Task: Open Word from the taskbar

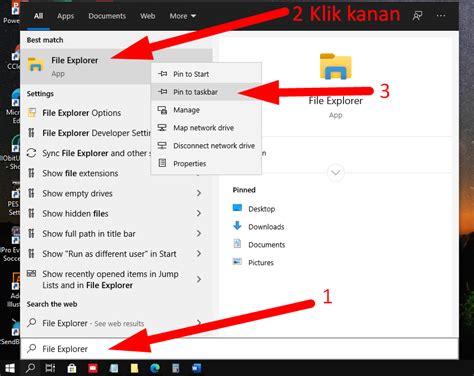Action: click(x=196, y=368)
